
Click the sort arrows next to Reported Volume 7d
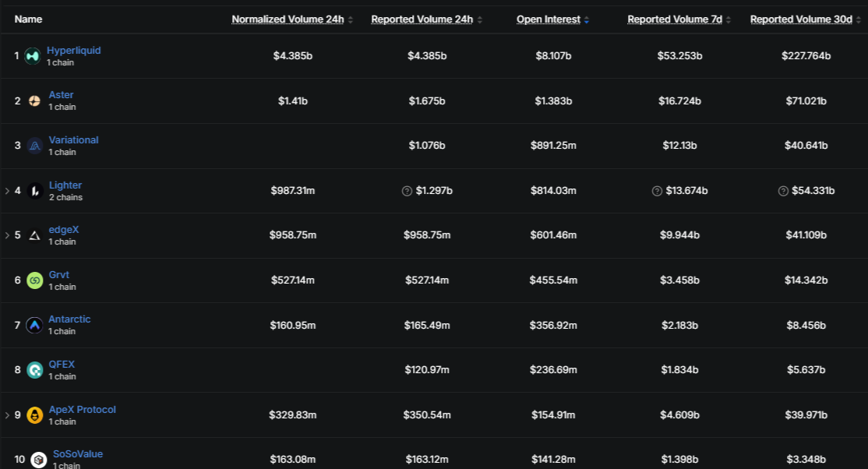[x=729, y=20]
